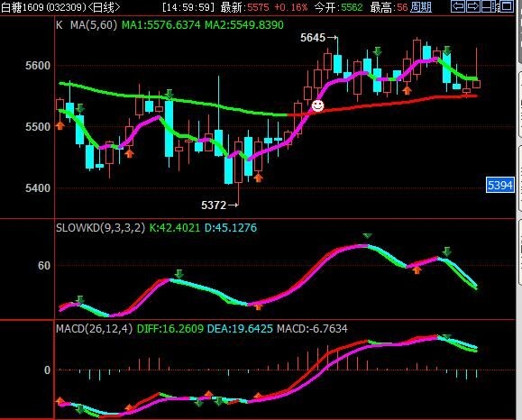Viewport: 522px width, 420px height.
Task: Click the SLOWKD(9,3,3,2) indicator label
Action: click(x=101, y=228)
